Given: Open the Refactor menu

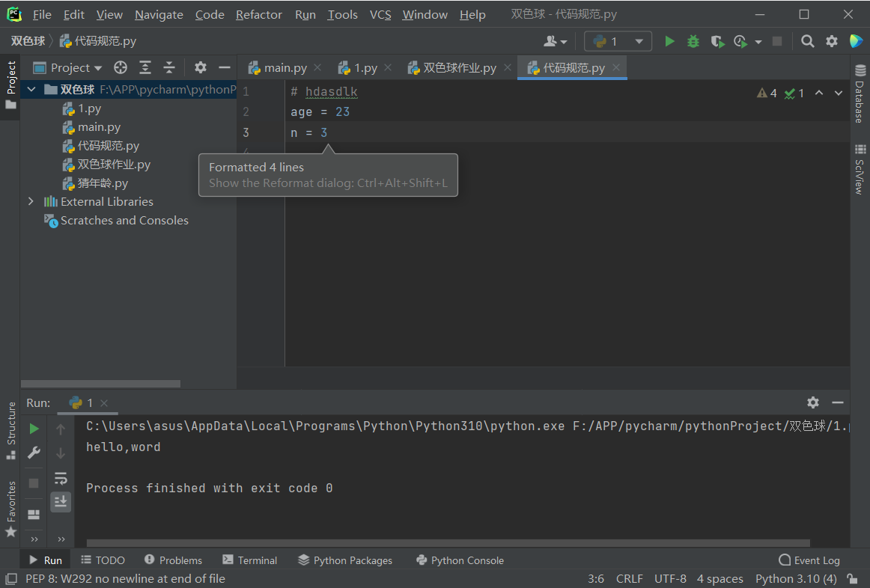Looking at the screenshot, I should point(258,14).
